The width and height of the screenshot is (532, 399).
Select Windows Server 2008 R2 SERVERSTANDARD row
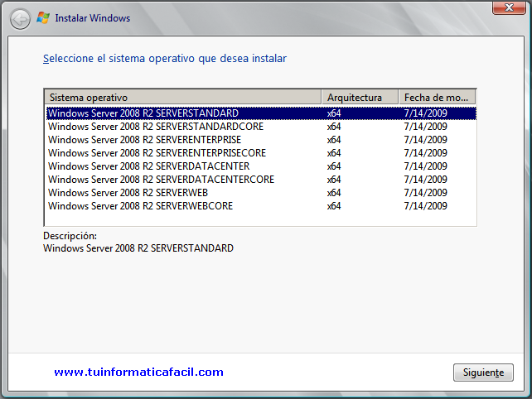[x=261, y=113]
